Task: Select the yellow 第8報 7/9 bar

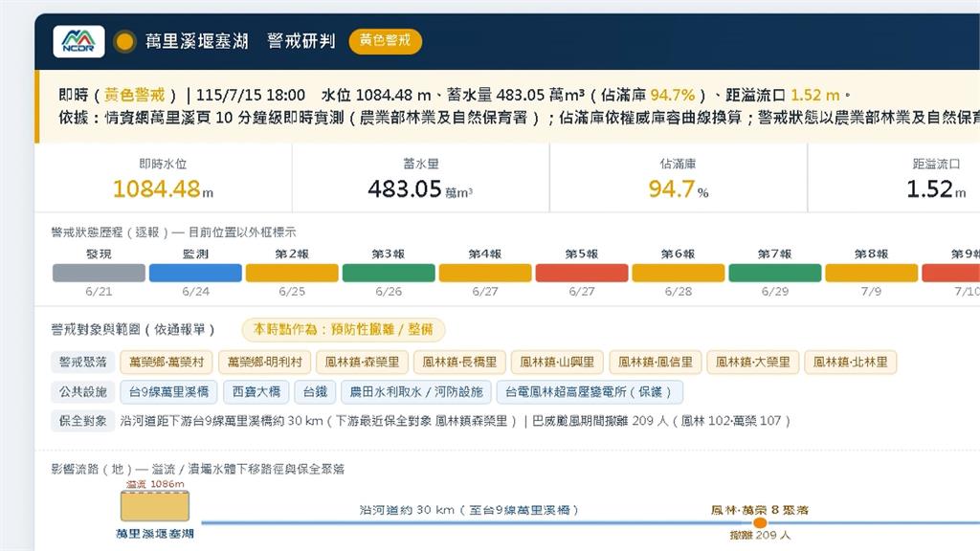Action: click(871, 273)
